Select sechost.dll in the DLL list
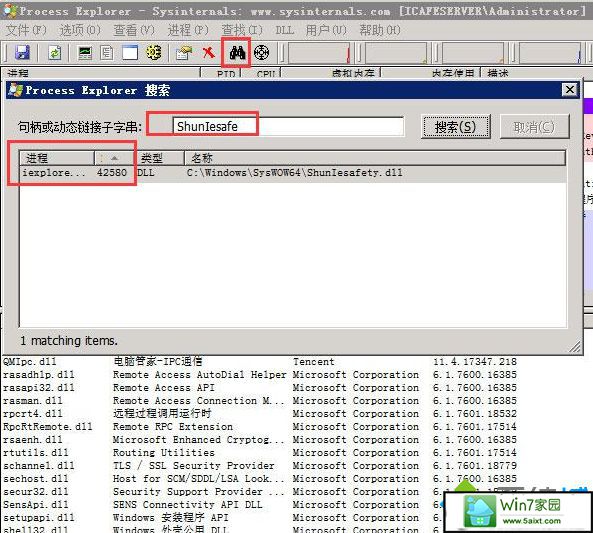 pyautogui.click(x=36, y=479)
